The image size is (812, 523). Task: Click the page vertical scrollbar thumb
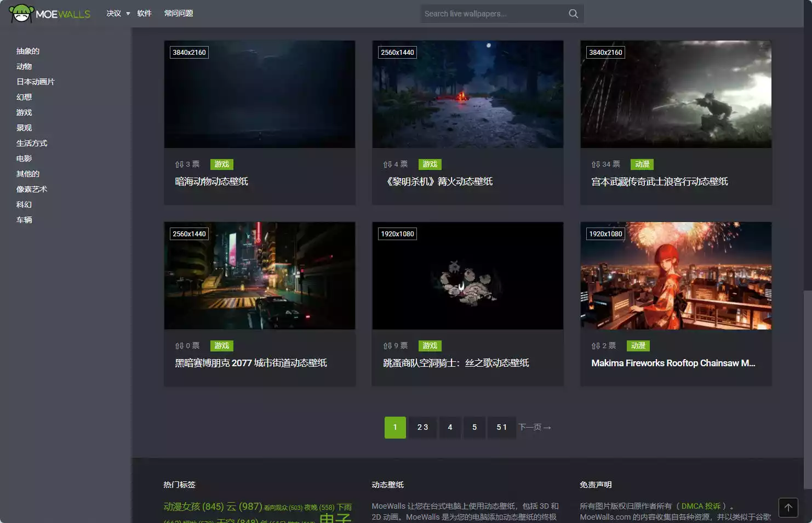click(x=808, y=389)
